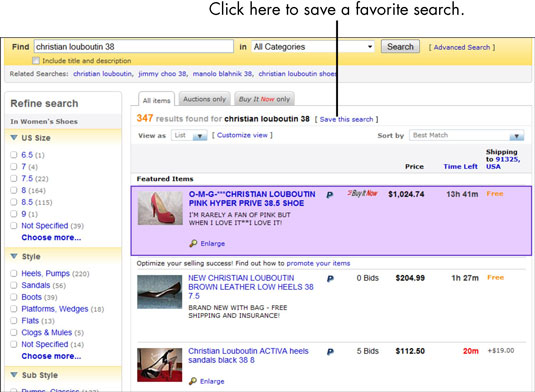The height and width of the screenshot is (392, 535).
Task: Choose more Style options
Action: [x=51, y=356]
